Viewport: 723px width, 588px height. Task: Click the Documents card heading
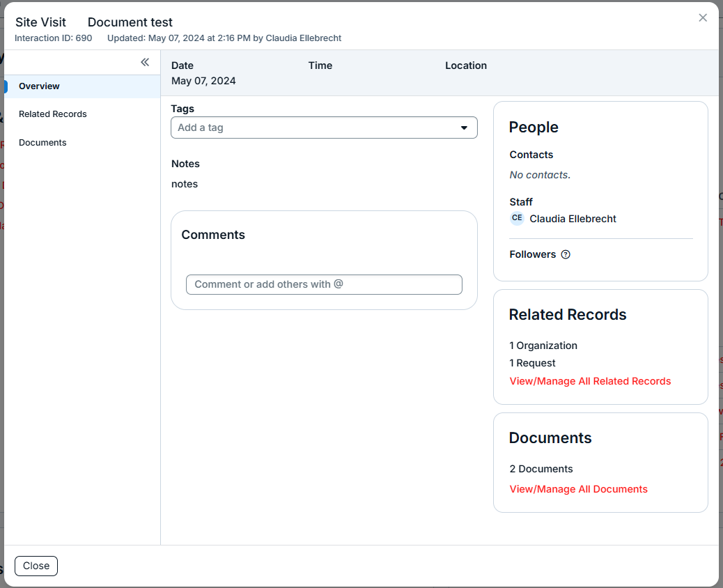click(550, 438)
